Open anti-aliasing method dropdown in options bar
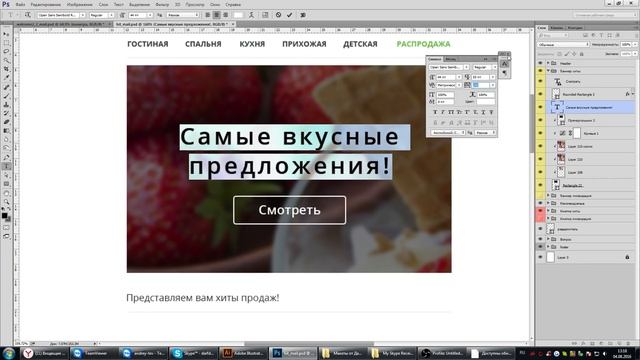Viewport: 640px width, 360px height. click(183, 15)
